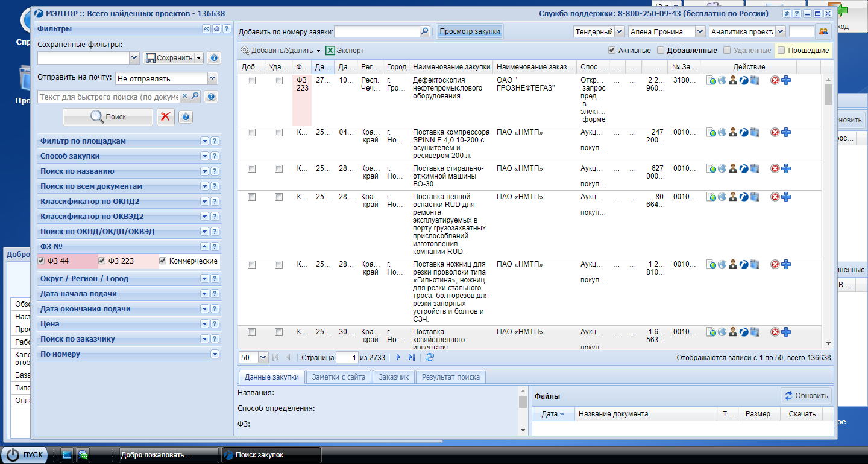Collapse the Фильтры panel with double arrow
Screen dimensions: 868x464
(206, 28)
